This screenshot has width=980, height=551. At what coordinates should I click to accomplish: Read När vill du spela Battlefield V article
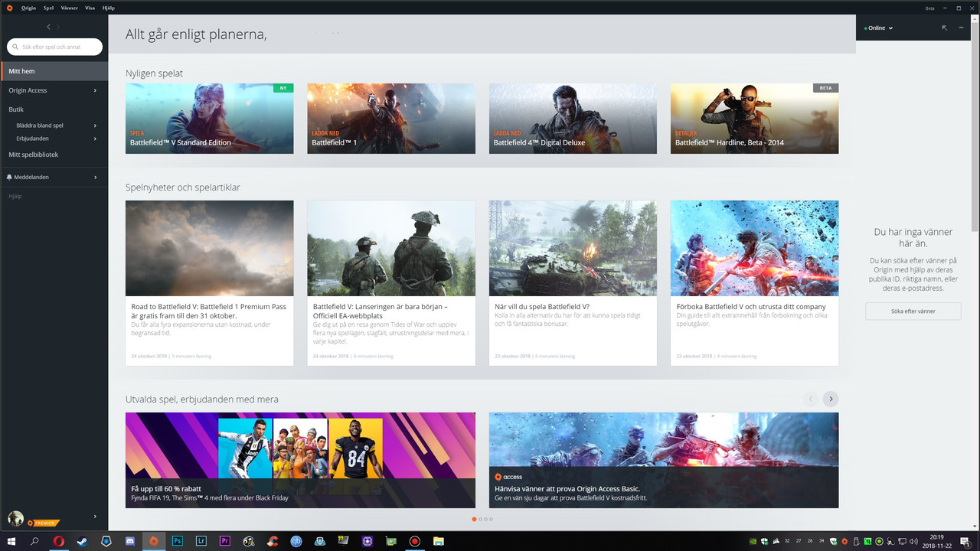coord(573,283)
